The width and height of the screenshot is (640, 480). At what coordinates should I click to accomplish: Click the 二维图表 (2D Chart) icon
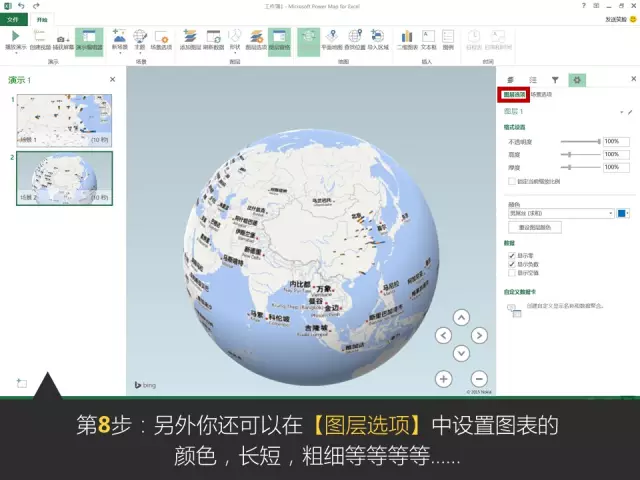[x=406, y=38]
